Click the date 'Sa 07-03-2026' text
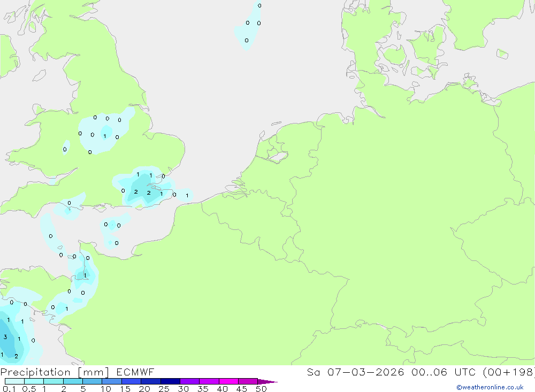 point(355,372)
